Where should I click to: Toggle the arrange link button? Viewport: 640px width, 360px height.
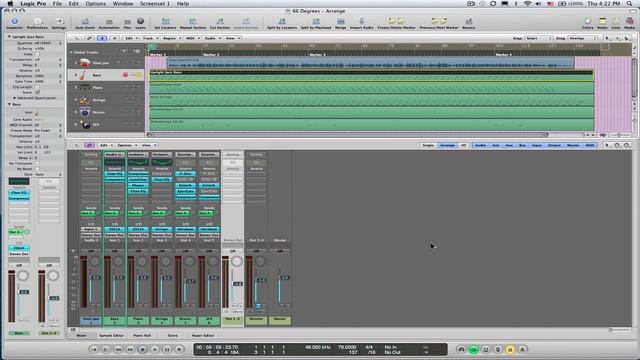click(89, 38)
